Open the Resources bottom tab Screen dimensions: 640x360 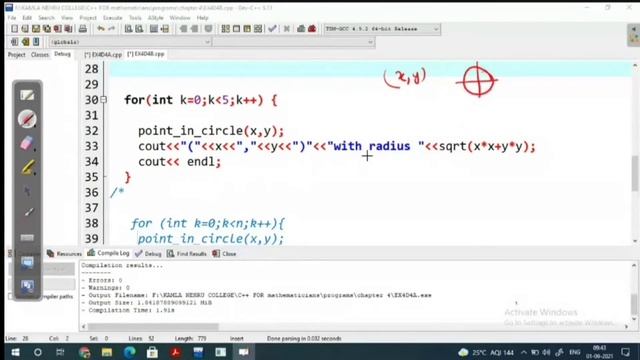pyautogui.click(x=64, y=253)
